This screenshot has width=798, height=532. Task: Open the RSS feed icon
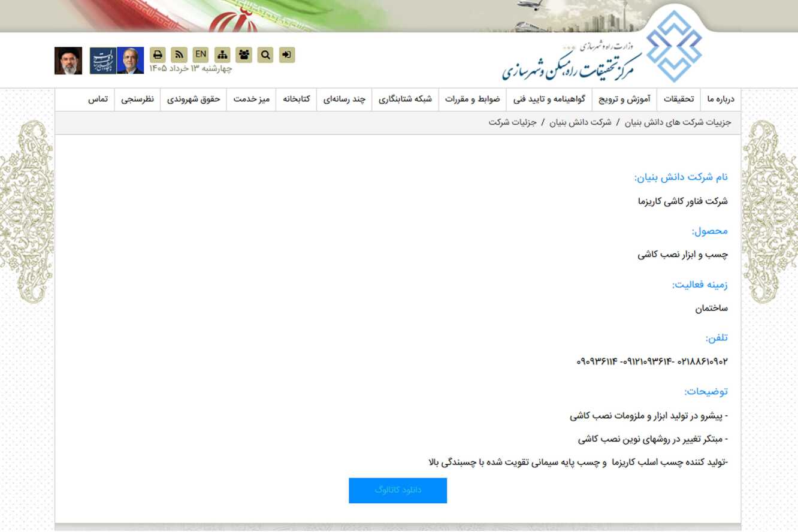pos(179,55)
